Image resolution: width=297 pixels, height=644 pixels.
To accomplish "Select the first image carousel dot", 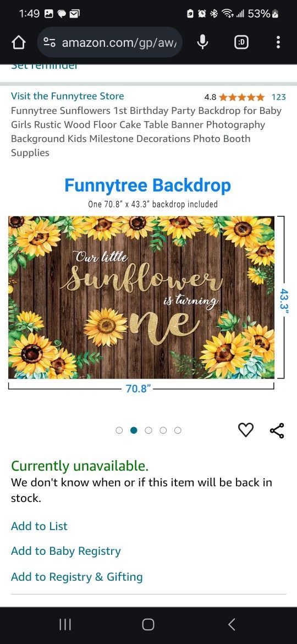I will click(x=119, y=430).
